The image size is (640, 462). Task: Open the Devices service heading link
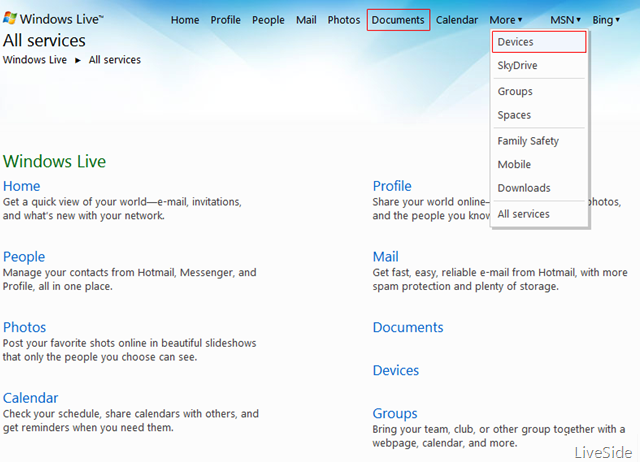(x=396, y=370)
